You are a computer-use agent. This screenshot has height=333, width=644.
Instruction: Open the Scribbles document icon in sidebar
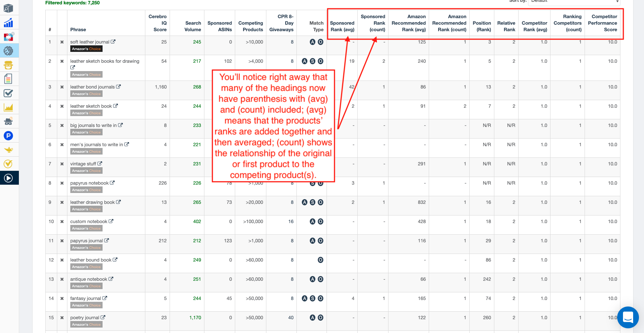click(x=8, y=79)
